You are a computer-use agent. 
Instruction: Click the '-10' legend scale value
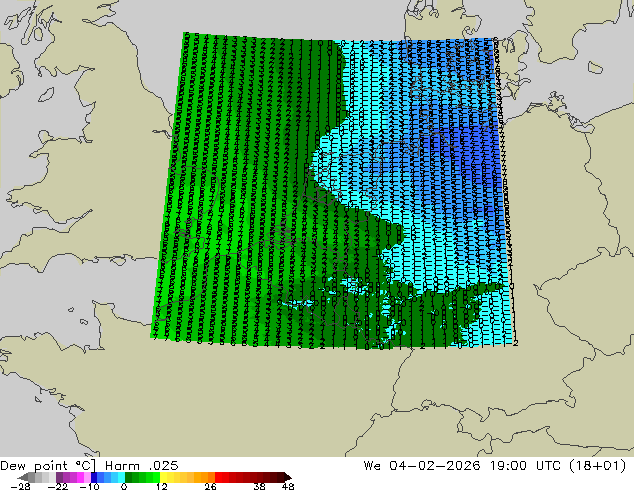tap(89, 486)
